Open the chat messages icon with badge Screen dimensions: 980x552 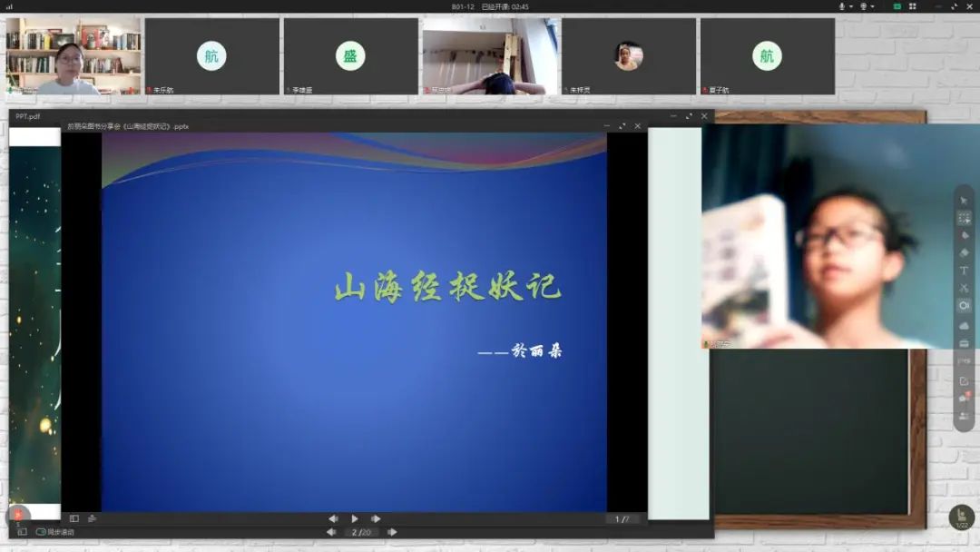click(x=964, y=398)
